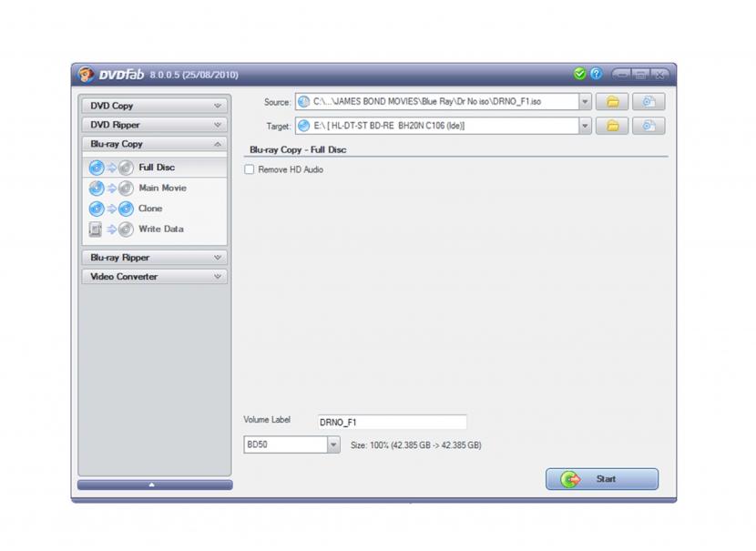Click version text 8.0.0.5 in title bar
This screenshot has width=756, height=551.
click(x=194, y=75)
